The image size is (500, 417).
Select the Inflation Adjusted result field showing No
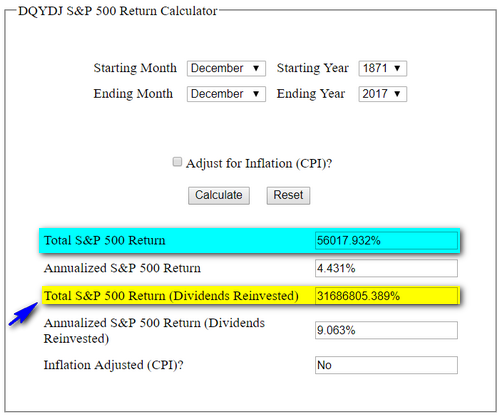(386, 365)
